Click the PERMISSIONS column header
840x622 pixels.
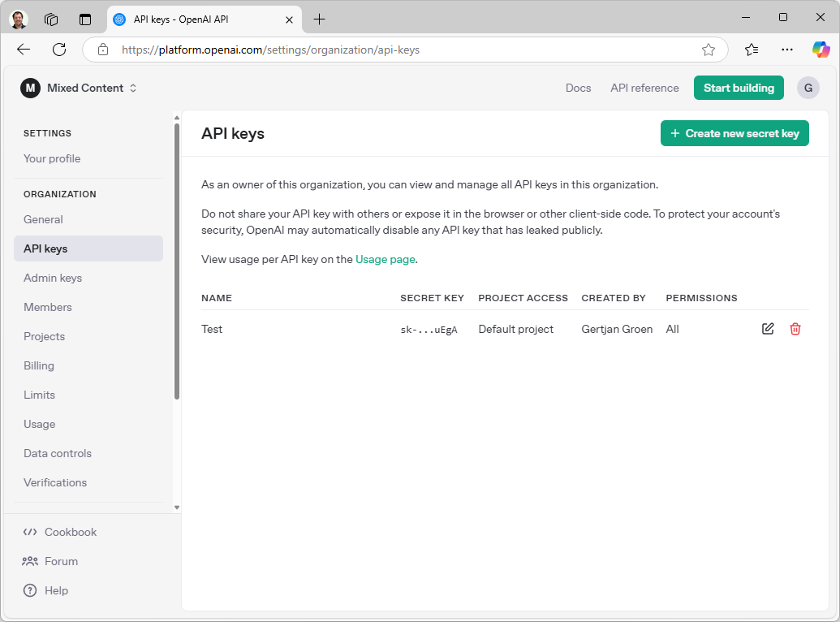[701, 298]
